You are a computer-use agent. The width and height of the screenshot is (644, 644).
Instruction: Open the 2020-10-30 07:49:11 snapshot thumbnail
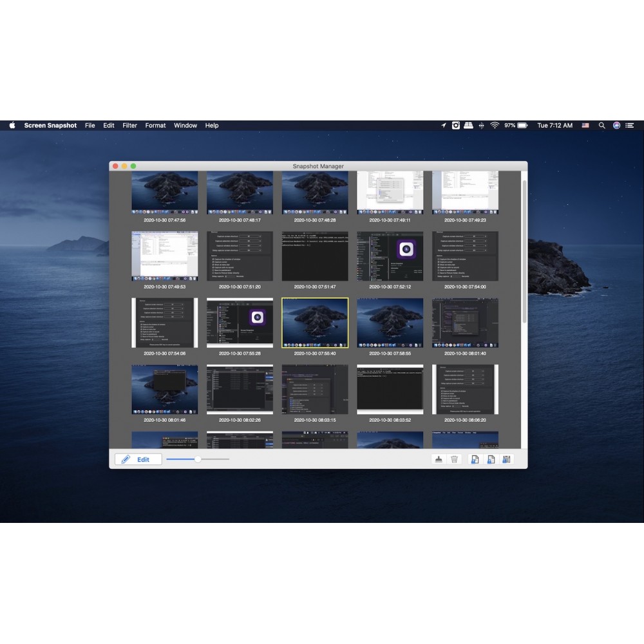[x=390, y=191]
